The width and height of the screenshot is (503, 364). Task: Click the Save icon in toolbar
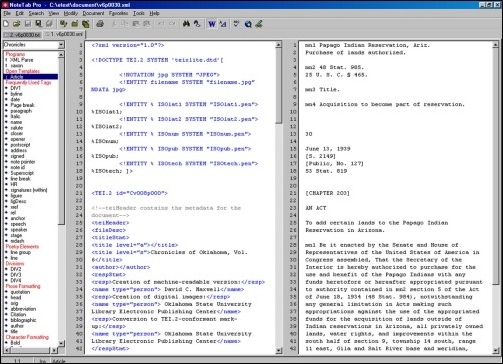[28, 24]
